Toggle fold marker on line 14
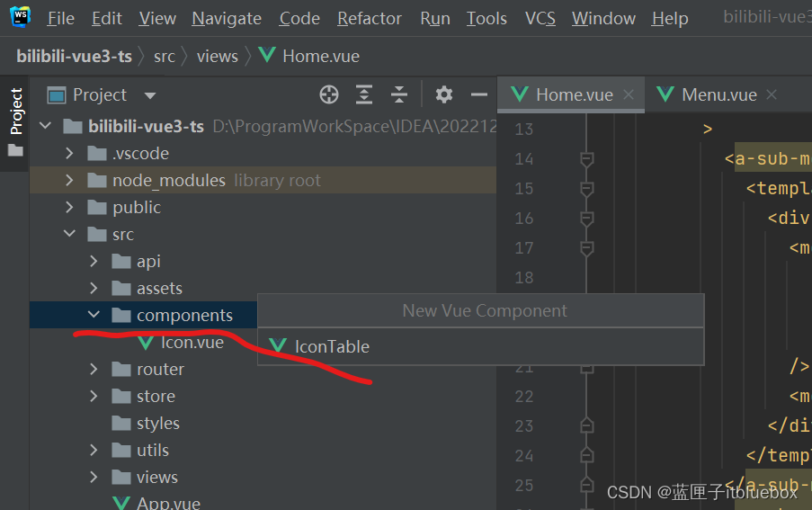Screen dimensions: 812x510 pyautogui.click(x=587, y=159)
